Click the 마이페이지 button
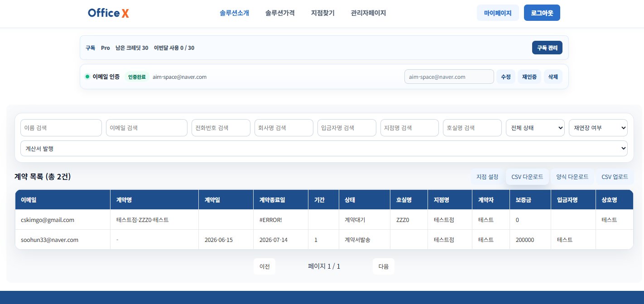Viewport: 644px width, 304px height. (x=498, y=13)
